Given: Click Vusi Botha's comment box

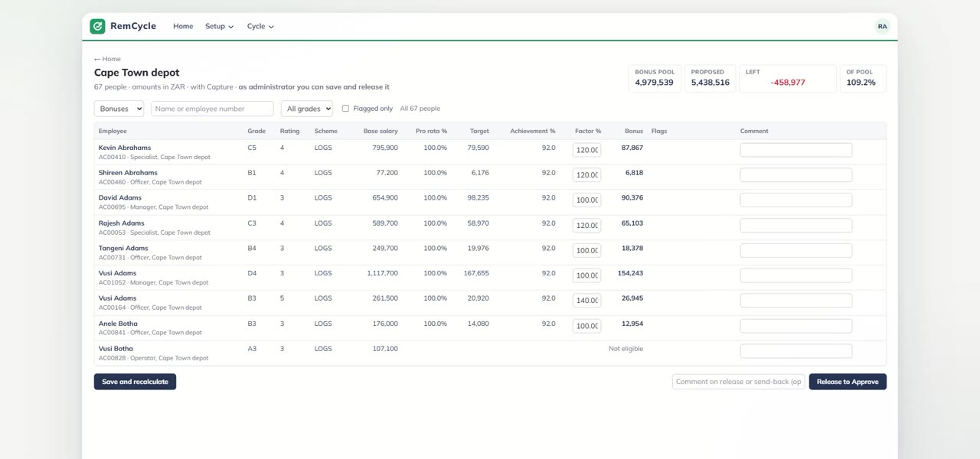Looking at the screenshot, I should pos(796,351).
